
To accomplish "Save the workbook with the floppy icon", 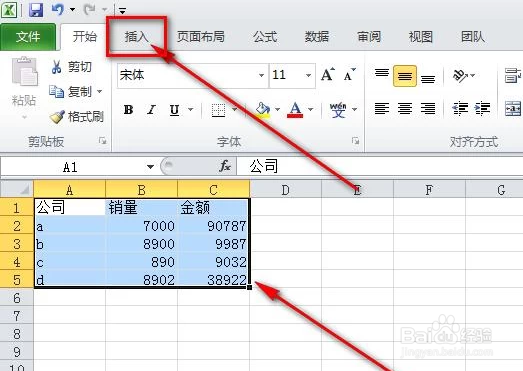I will coord(36,9).
